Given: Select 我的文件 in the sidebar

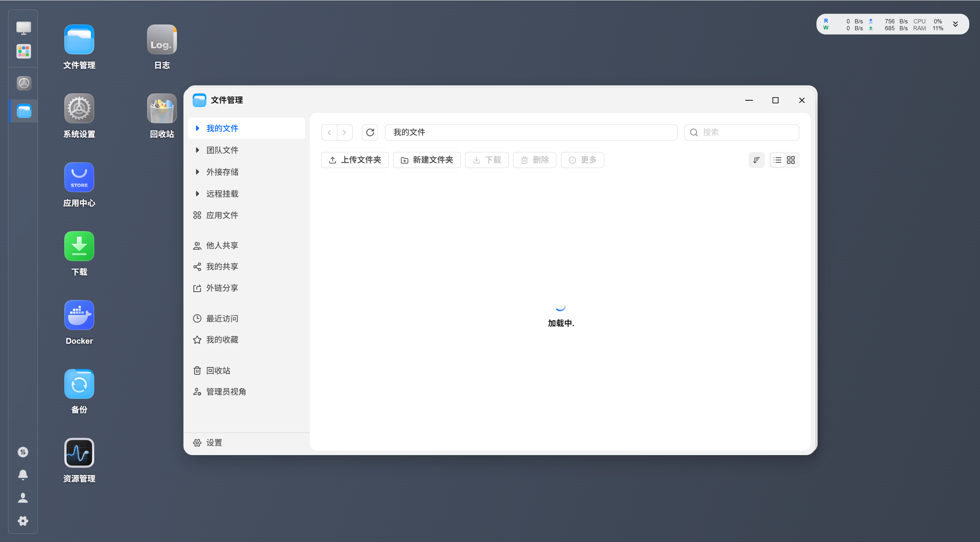Looking at the screenshot, I should coord(247,128).
